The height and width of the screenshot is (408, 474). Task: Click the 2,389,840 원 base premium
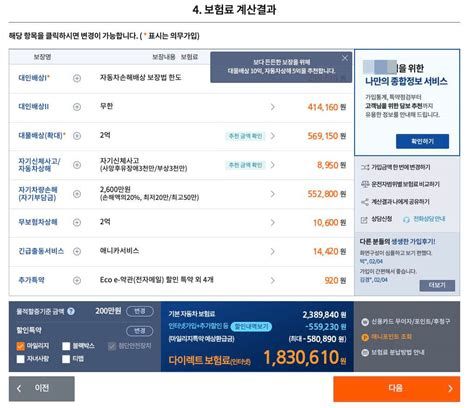tap(324, 315)
